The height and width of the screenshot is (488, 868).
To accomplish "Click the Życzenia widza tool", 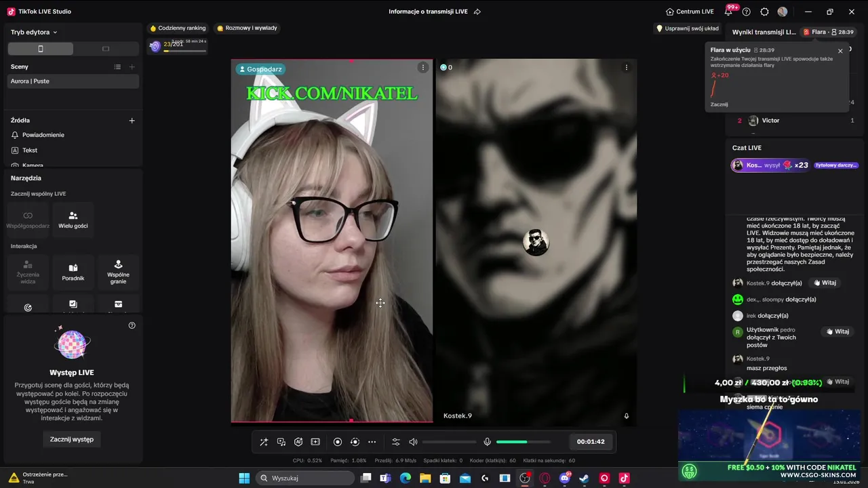I will 28,272.
